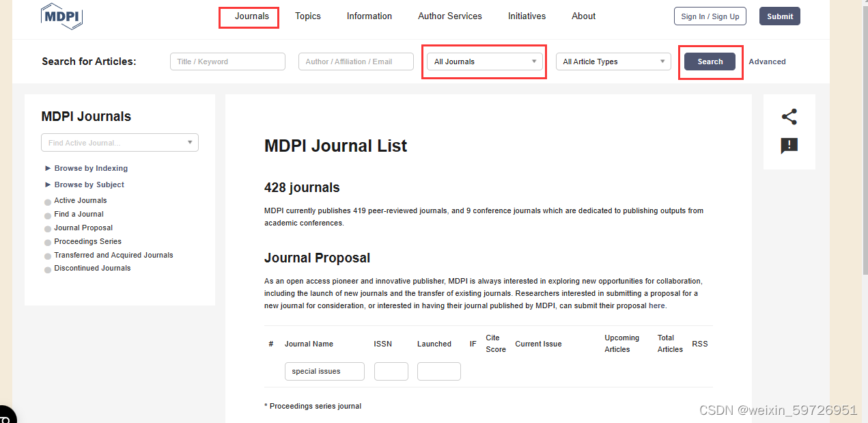Open the About menu
The height and width of the screenshot is (423, 868).
click(x=584, y=16)
